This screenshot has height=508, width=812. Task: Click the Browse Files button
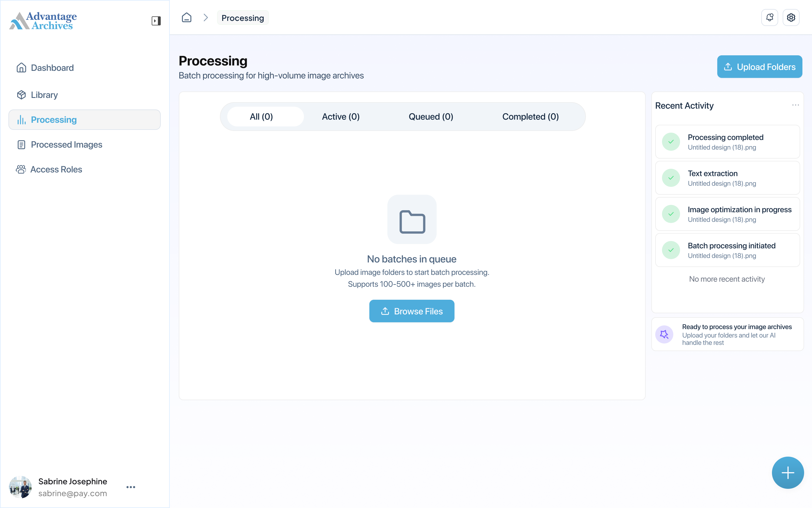click(412, 311)
